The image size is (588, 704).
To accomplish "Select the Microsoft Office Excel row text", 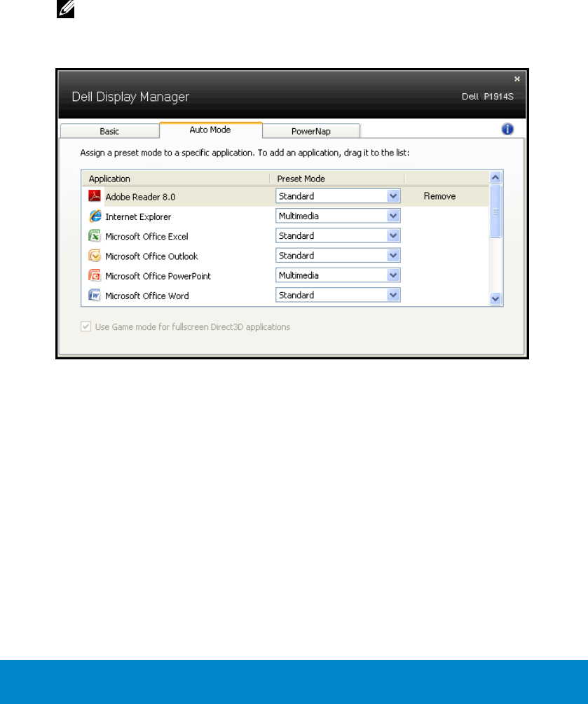I will [x=146, y=236].
